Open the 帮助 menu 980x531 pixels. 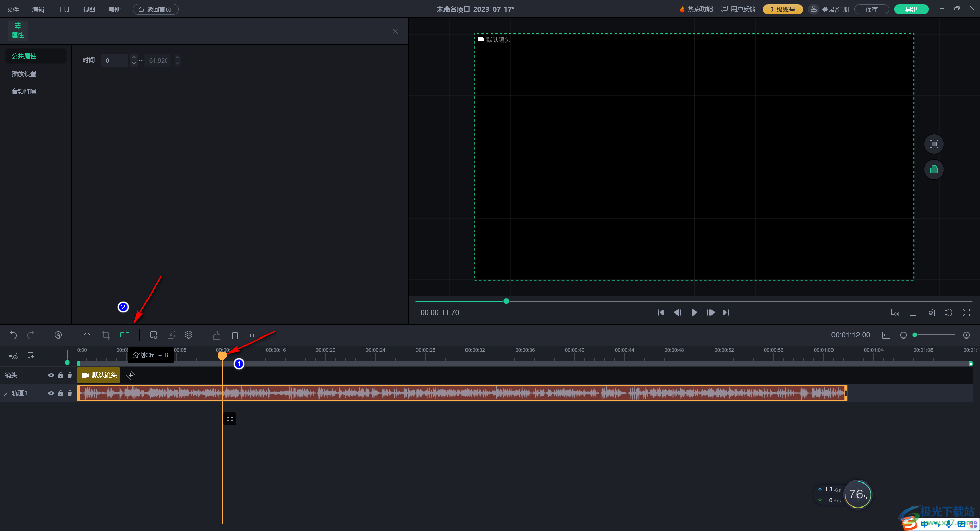click(115, 9)
